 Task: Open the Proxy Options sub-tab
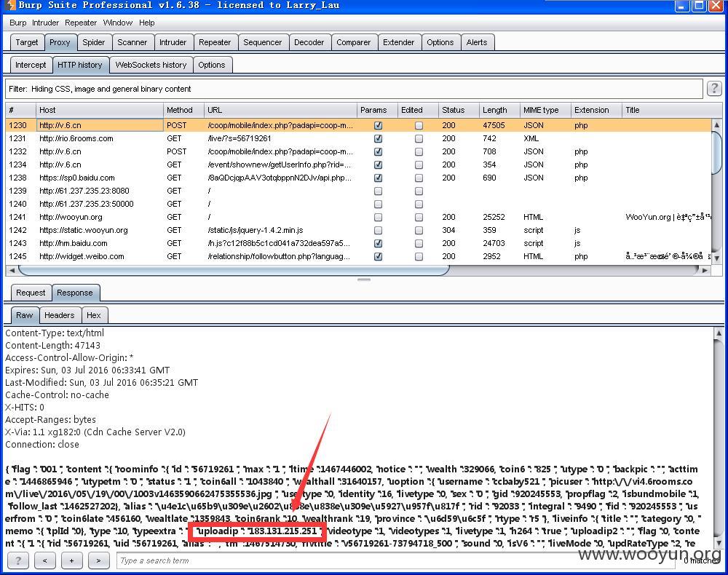(x=212, y=65)
